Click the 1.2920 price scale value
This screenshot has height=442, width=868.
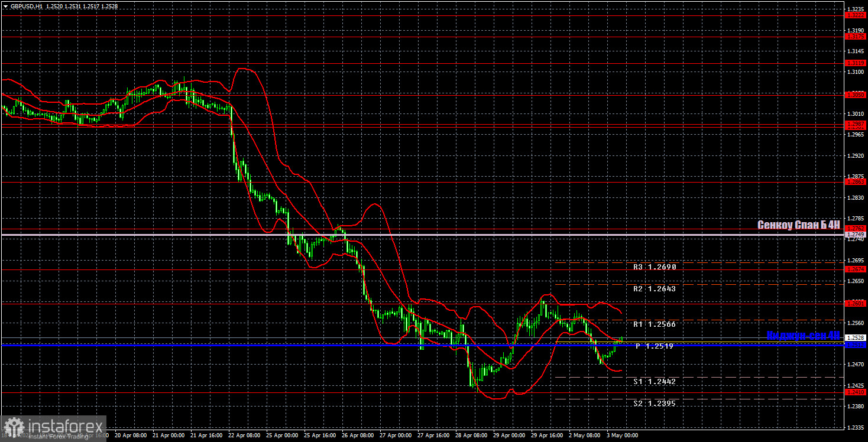pyautogui.click(x=856, y=155)
